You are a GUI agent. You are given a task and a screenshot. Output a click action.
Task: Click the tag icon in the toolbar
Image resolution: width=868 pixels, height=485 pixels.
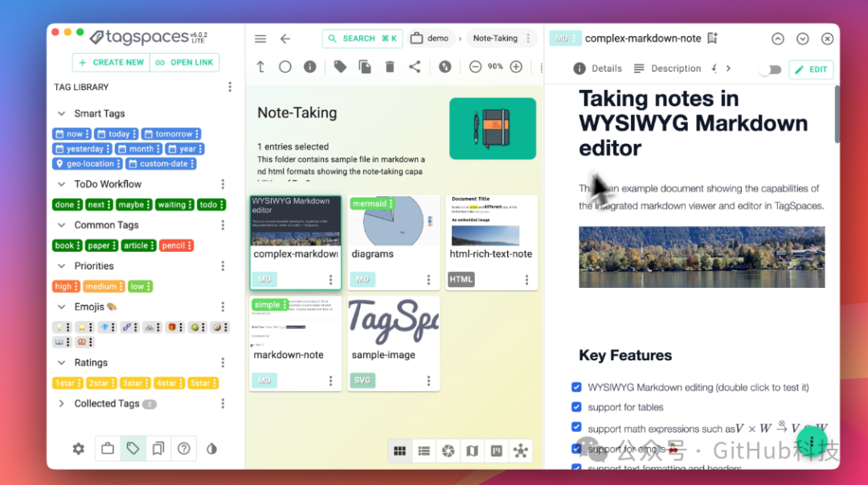click(340, 67)
